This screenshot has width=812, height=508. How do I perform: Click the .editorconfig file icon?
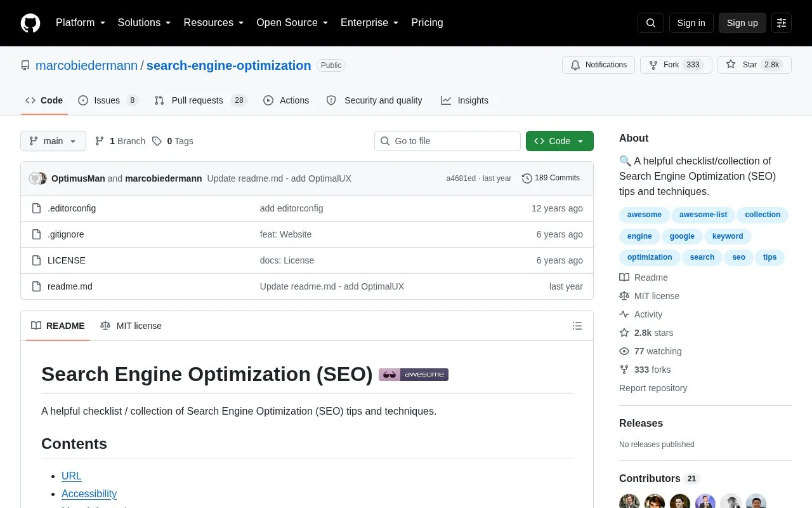point(37,208)
